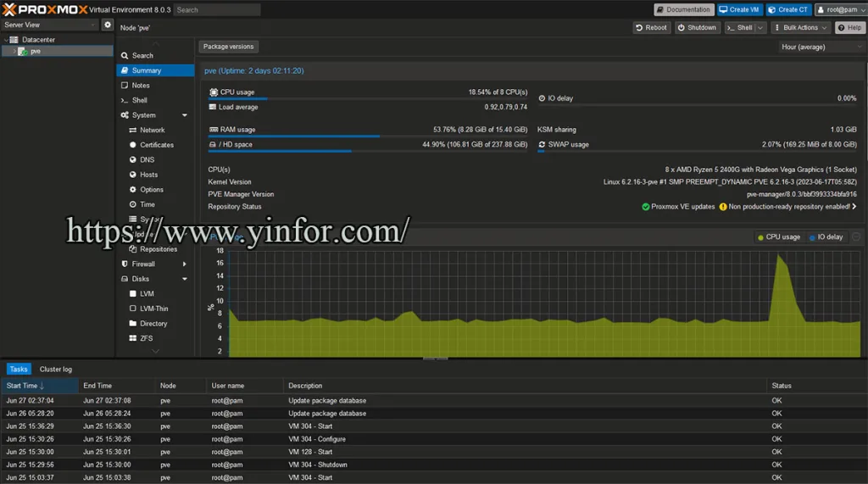This screenshot has height=484, width=868.
Task: Expand the Bulk Actions menu
Action: [x=800, y=28]
